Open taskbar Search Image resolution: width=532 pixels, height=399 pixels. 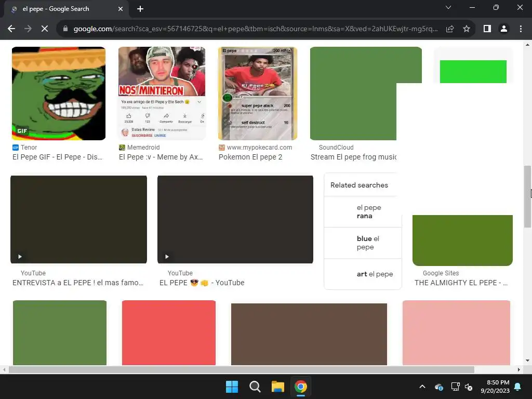(x=255, y=387)
